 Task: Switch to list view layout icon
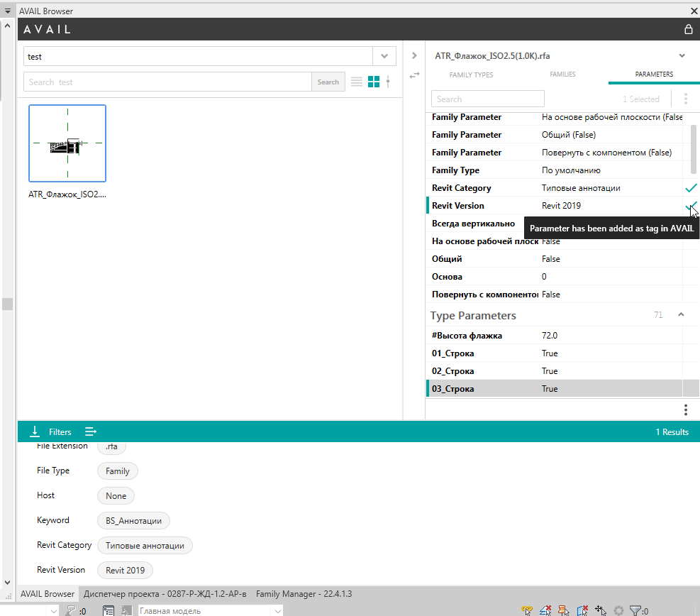click(x=356, y=82)
